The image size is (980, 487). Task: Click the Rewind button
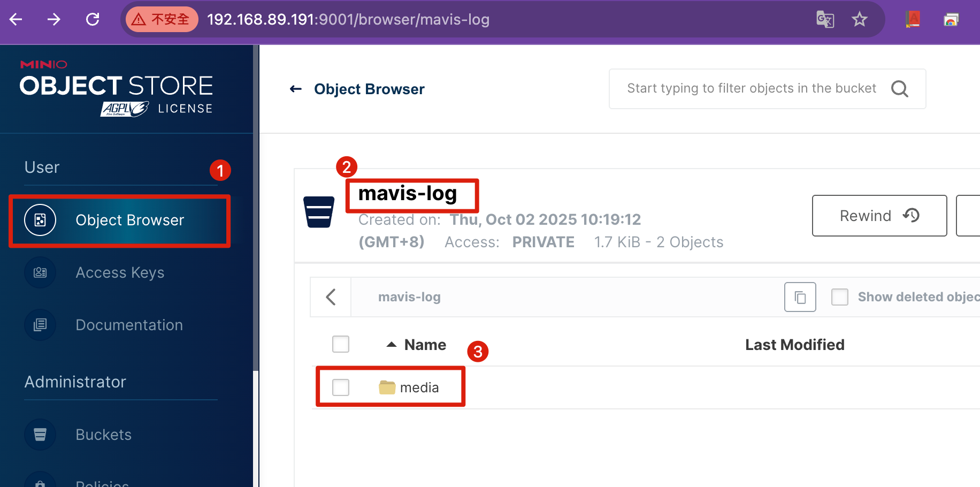(x=879, y=216)
